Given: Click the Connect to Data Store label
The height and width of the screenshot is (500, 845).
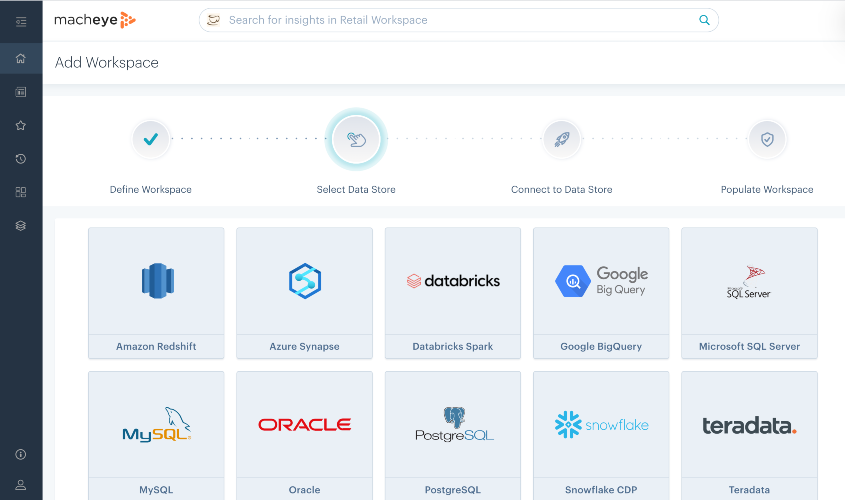Looking at the screenshot, I should (x=562, y=190).
